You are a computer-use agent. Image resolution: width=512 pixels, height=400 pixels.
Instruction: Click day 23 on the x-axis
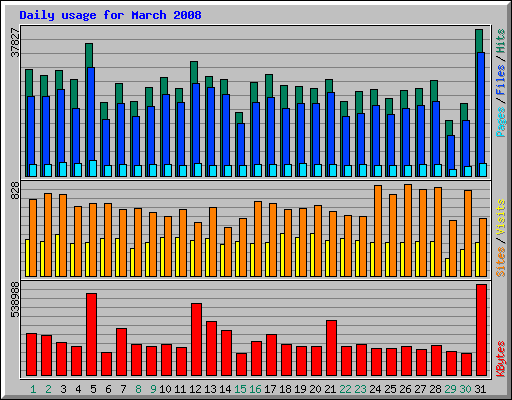[x=360, y=389]
